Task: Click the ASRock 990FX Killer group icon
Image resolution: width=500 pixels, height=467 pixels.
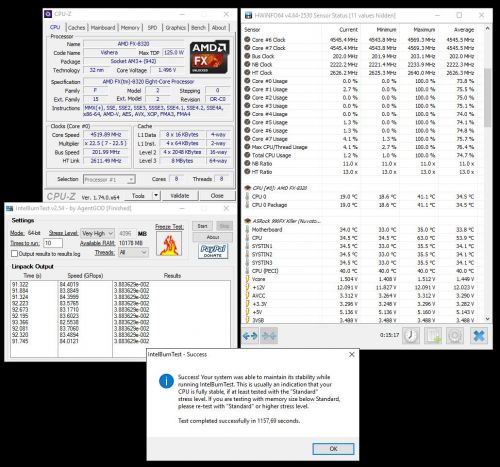Action: pos(248,221)
